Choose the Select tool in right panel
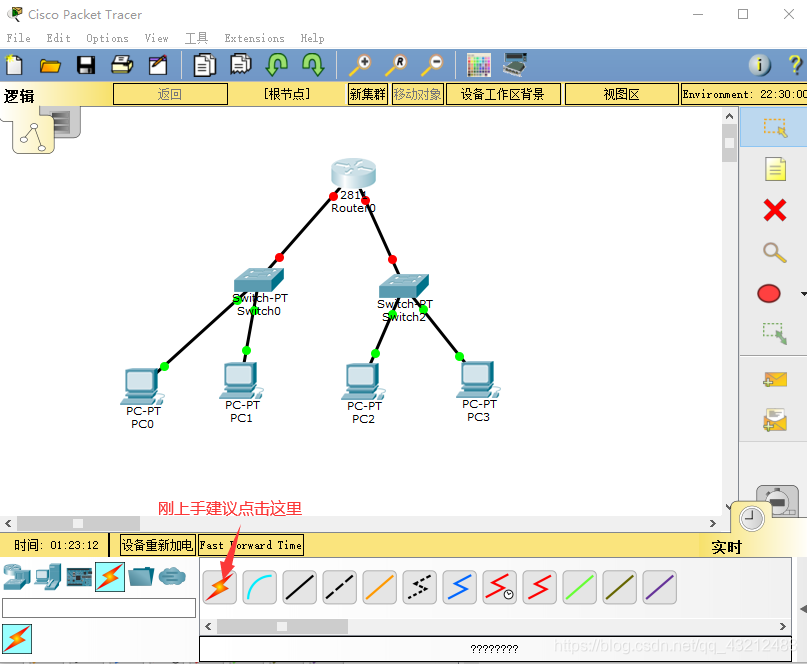807x664 pixels. coord(775,127)
